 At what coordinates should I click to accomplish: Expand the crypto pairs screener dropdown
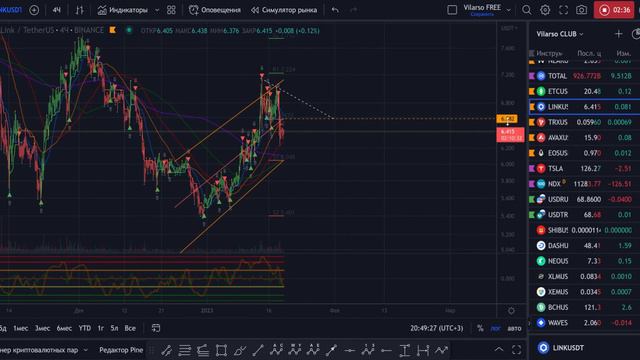tap(85, 350)
